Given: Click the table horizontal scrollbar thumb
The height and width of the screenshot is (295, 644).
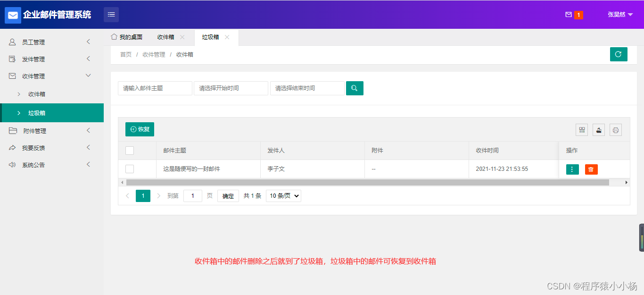Looking at the screenshot, I should 367,182.
